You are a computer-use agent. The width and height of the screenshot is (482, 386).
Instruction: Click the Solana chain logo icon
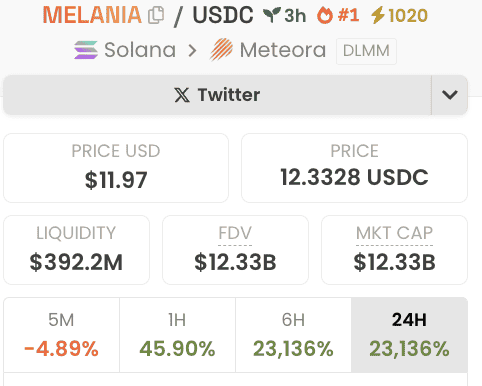tap(86, 50)
